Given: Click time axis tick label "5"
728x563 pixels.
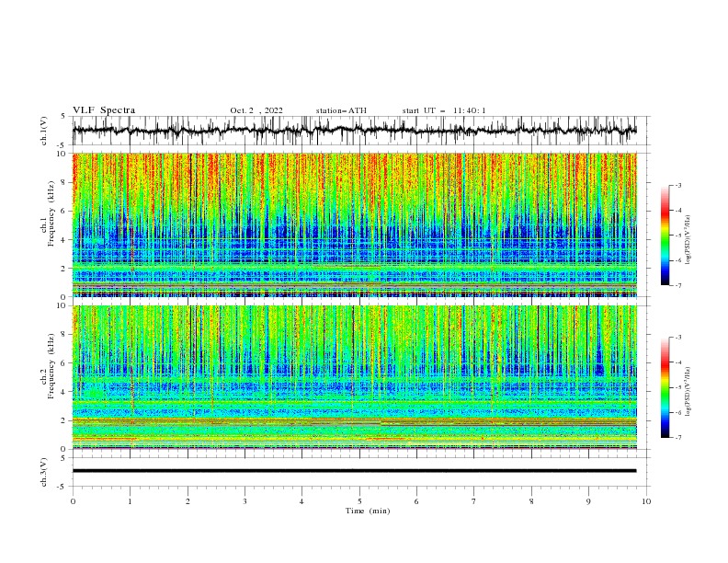Looking at the screenshot, I should (x=359, y=501).
